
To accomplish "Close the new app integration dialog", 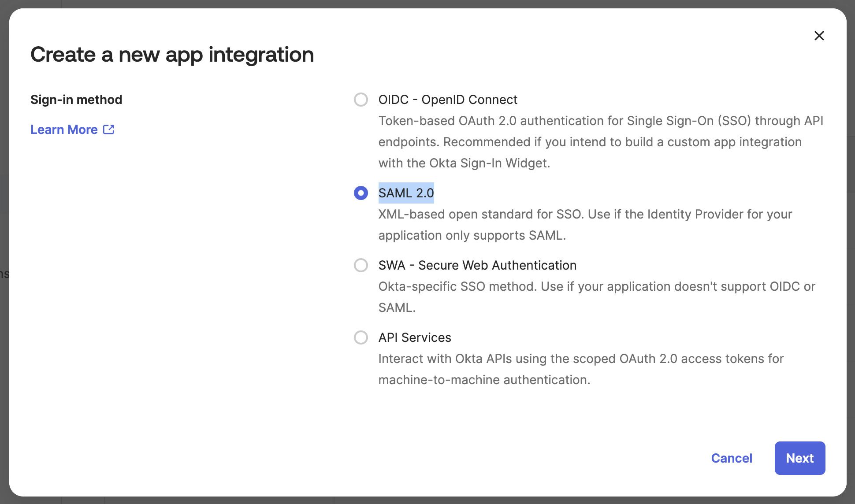I will (819, 36).
